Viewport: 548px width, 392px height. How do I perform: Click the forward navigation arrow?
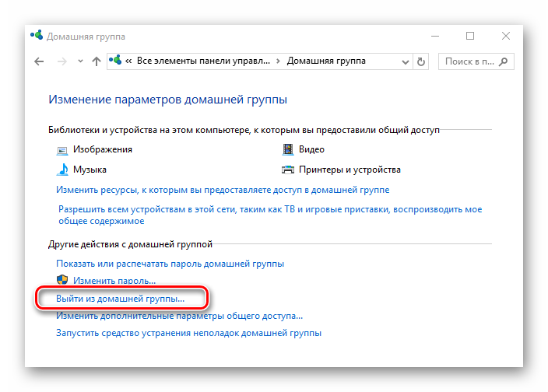click(x=61, y=61)
